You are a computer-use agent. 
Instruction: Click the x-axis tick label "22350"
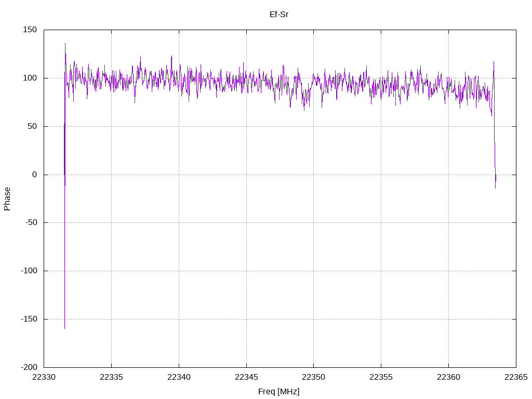313,377
